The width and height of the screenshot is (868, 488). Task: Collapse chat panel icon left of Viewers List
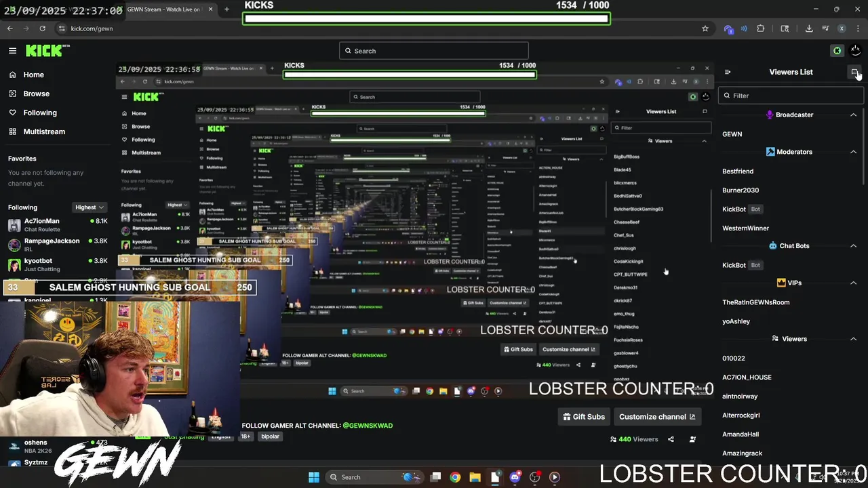(728, 72)
